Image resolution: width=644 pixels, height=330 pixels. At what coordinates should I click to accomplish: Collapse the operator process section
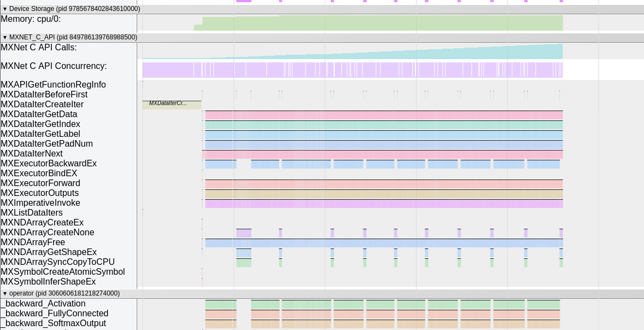(5, 293)
